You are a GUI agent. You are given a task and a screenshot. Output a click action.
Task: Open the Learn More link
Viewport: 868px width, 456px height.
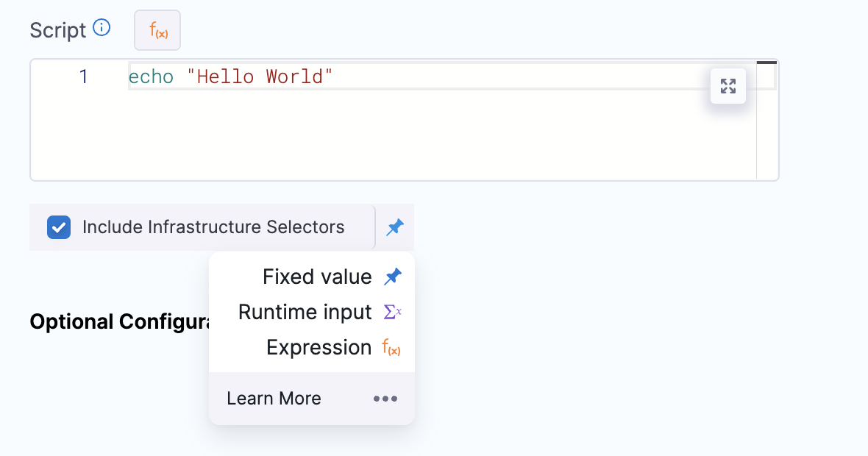click(x=274, y=399)
